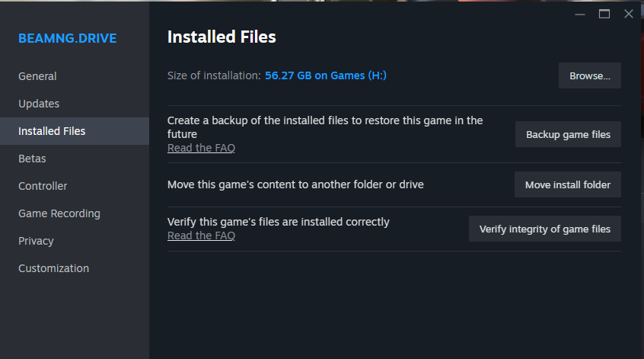Click the BEAMNG.DRIVE title in the sidebar
The image size is (644, 359).
click(68, 38)
